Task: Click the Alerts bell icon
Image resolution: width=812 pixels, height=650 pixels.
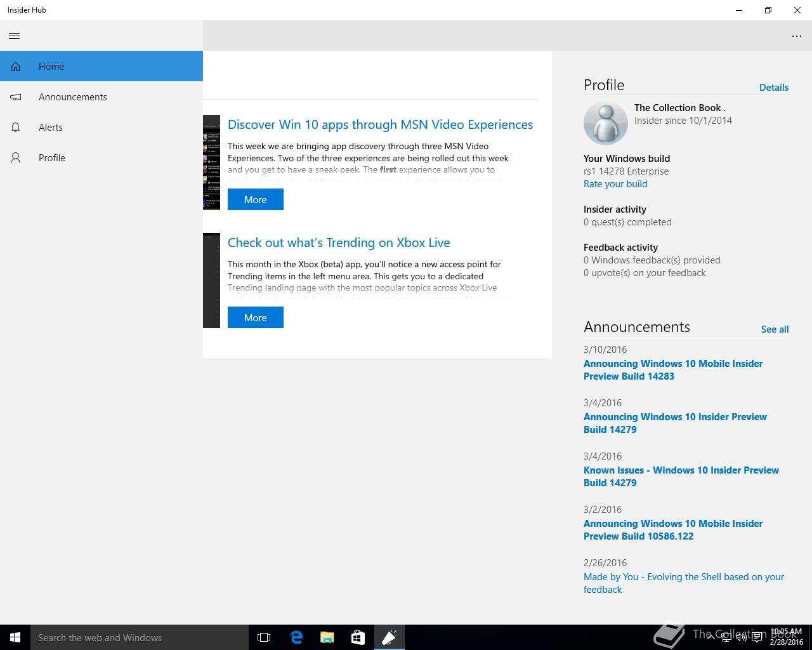Action: coord(16,127)
